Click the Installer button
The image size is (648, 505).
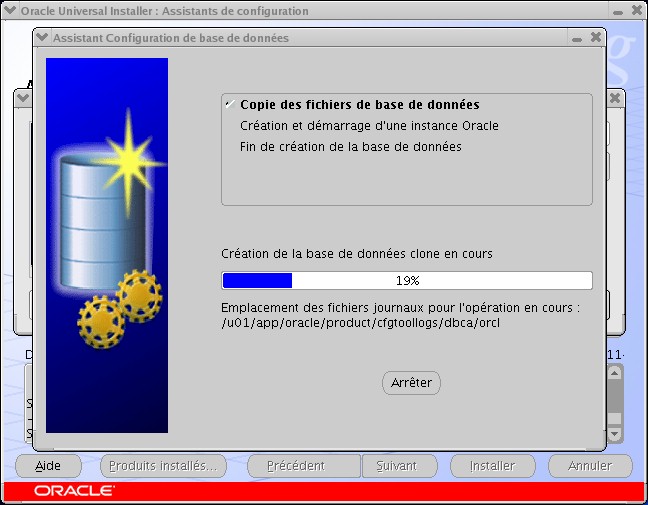click(x=493, y=466)
